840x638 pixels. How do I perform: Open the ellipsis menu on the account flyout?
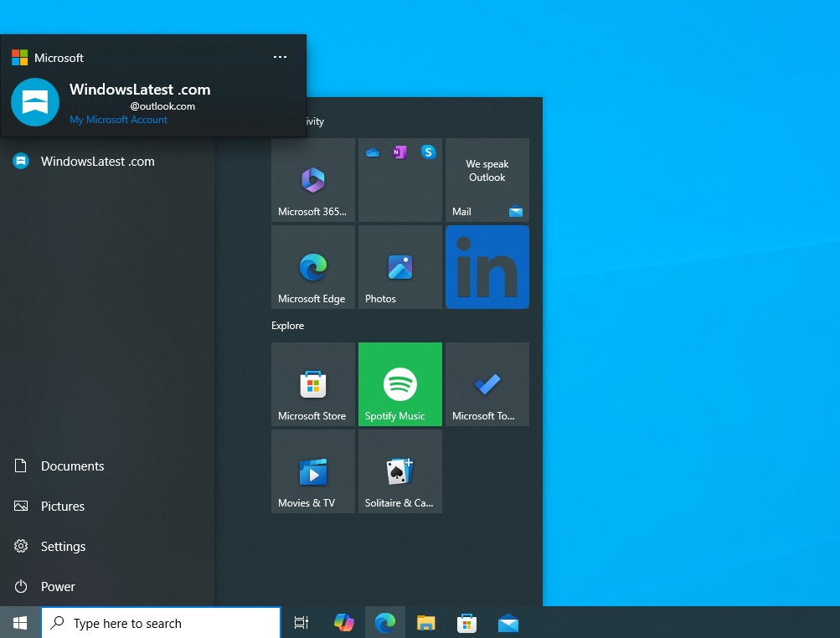[x=280, y=57]
